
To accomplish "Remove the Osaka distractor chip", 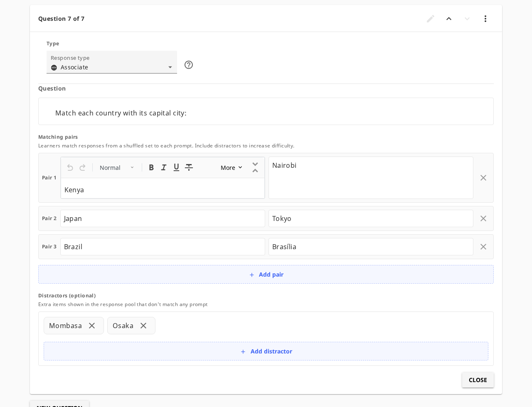I will click(x=143, y=326).
